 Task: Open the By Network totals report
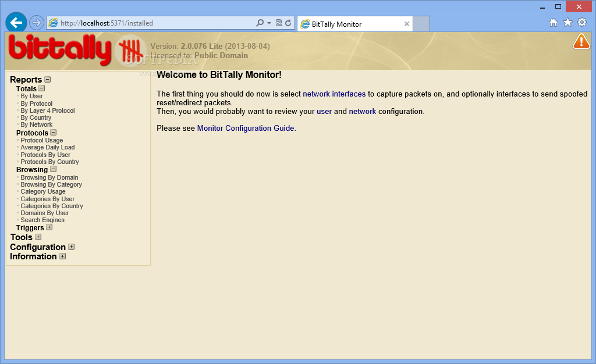tap(37, 124)
